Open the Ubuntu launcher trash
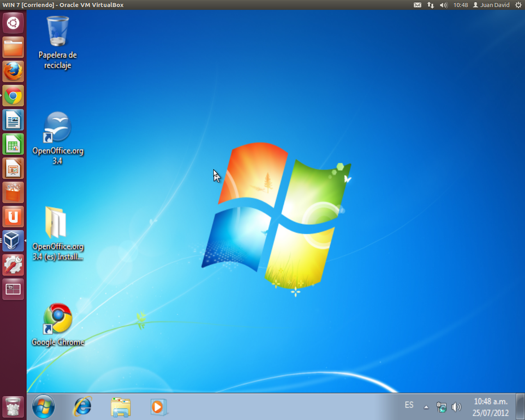The width and height of the screenshot is (525, 420). 13,406
